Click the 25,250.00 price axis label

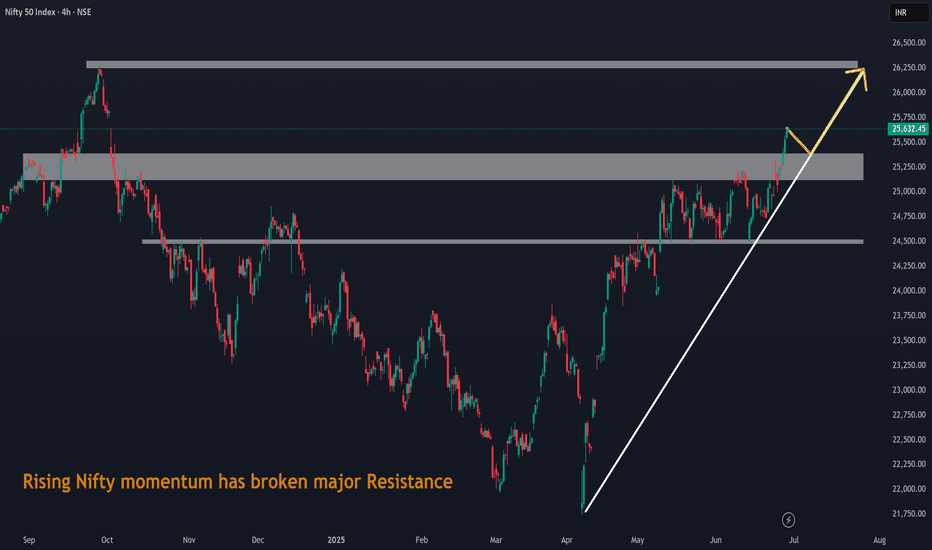[909, 166]
